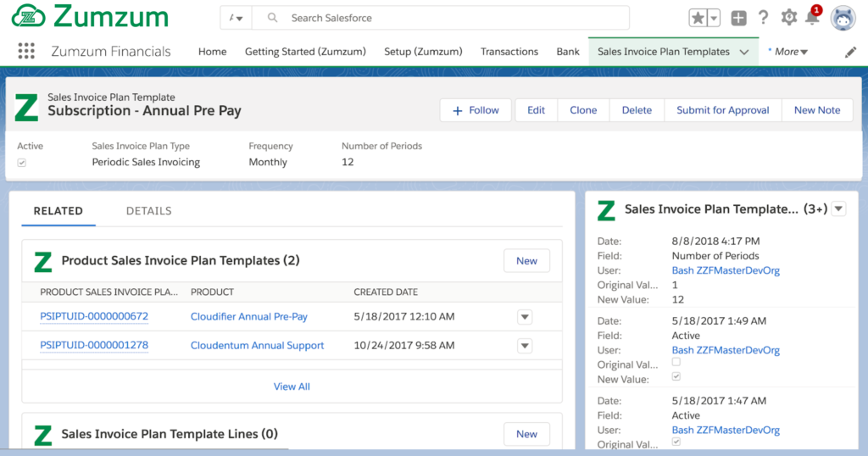Open the notifications bell icon
The height and width of the screenshot is (456, 868).
[x=812, y=18]
